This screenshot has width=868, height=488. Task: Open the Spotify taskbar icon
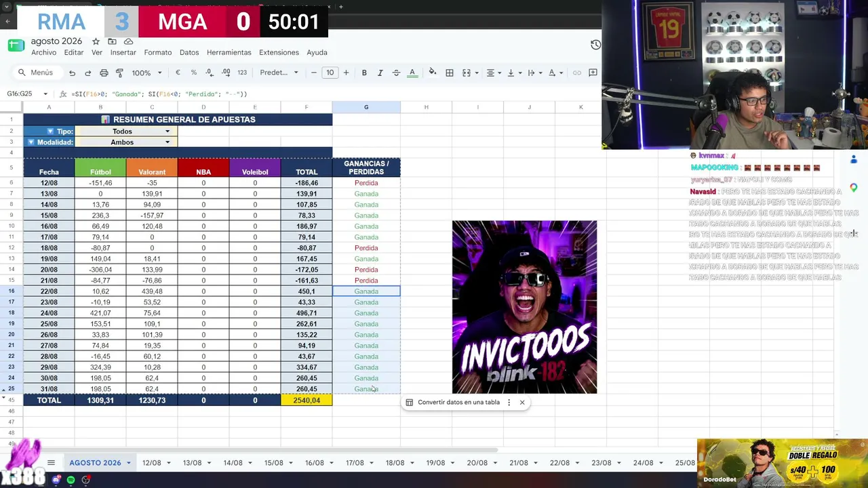[x=71, y=480]
